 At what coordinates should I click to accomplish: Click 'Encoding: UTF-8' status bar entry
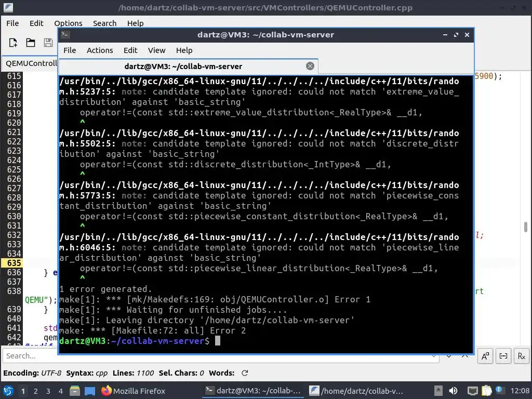(x=32, y=373)
